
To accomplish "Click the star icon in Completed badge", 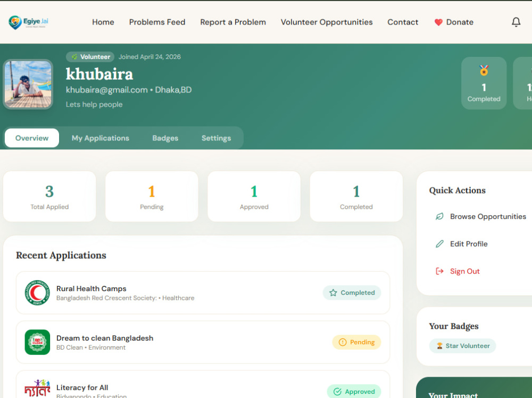I will click(333, 293).
